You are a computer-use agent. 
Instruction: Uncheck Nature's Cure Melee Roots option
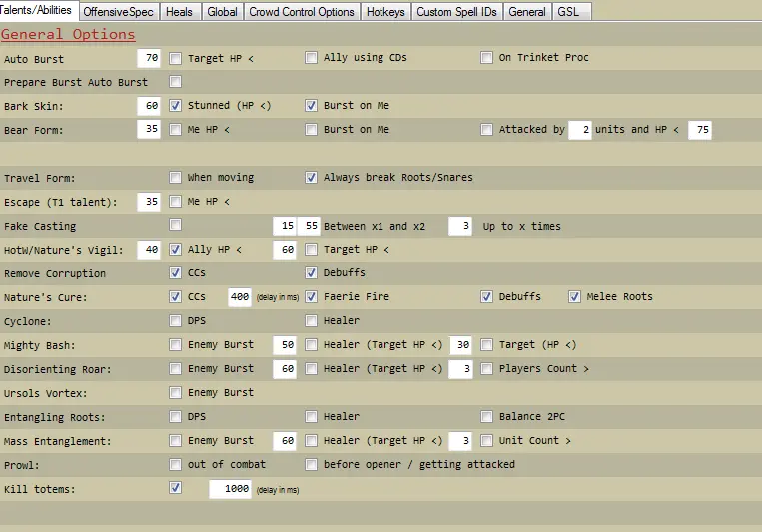click(575, 297)
